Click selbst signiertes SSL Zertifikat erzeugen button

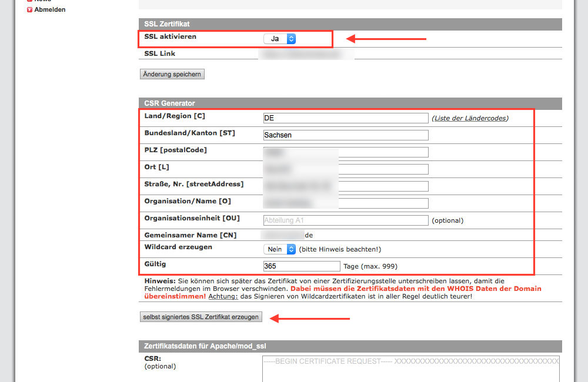(201, 317)
